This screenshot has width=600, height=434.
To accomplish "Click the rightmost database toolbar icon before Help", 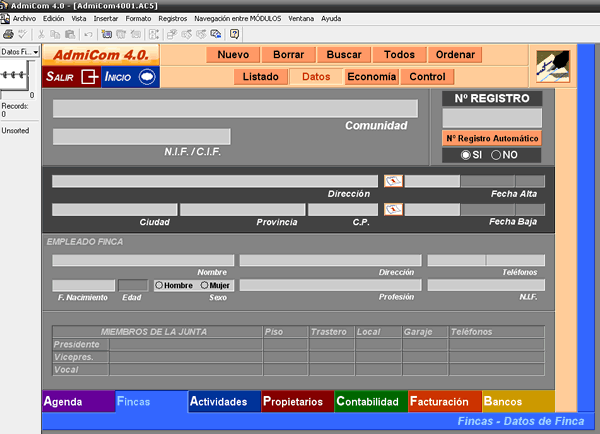I will click(216, 34).
